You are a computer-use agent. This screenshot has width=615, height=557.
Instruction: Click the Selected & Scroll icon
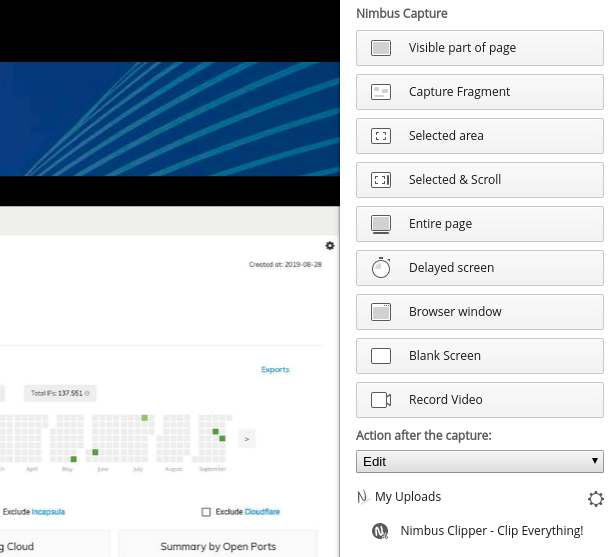tap(381, 180)
